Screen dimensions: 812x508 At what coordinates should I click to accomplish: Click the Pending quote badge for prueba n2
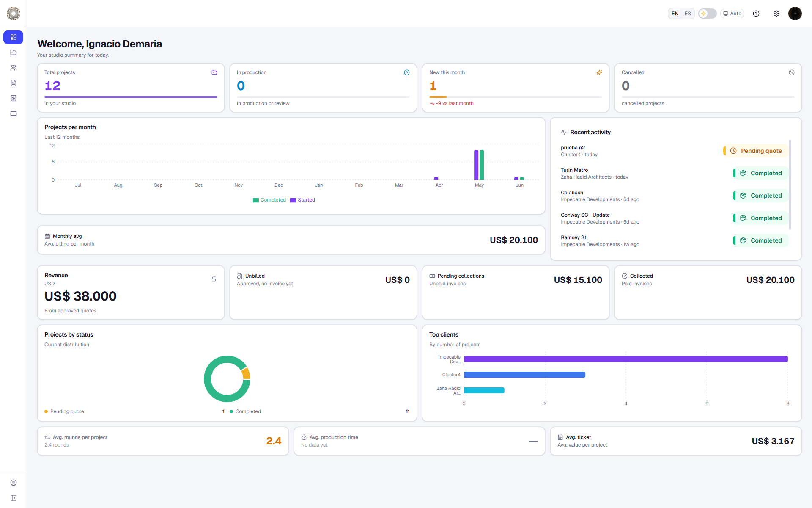(756, 151)
